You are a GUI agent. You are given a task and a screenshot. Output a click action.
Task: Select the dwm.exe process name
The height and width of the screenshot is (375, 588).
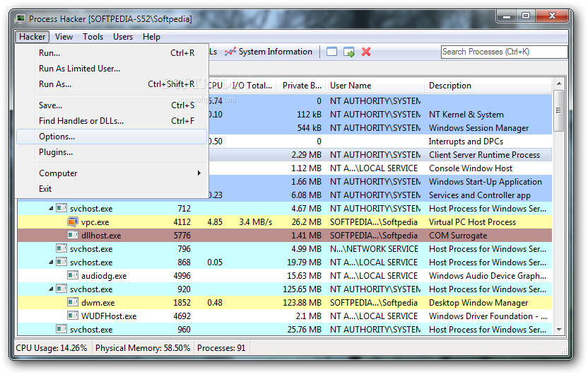(98, 303)
